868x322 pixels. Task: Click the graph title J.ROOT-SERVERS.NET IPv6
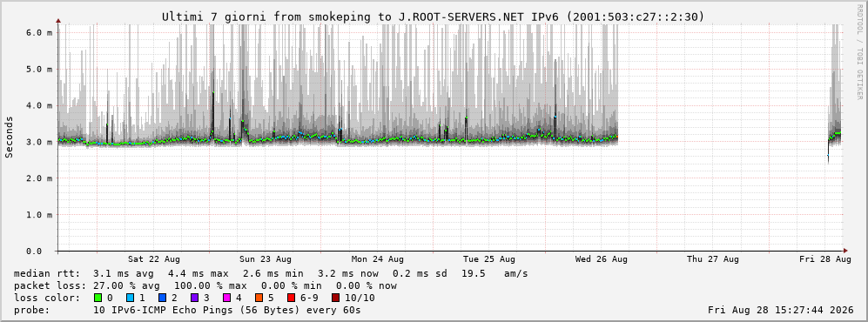(x=479, y=17)
